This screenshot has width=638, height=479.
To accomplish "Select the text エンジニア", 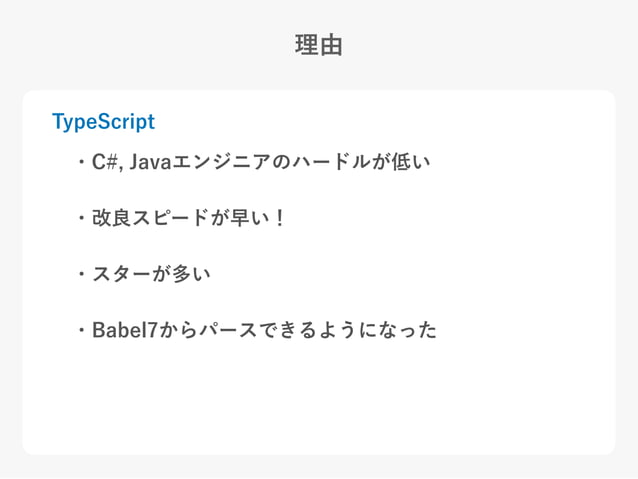I will click(x=221, y=162).
